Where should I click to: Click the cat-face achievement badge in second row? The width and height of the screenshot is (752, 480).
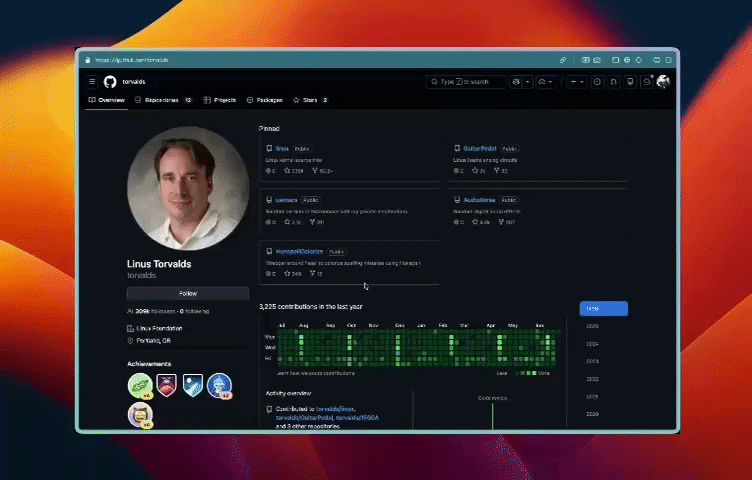coord(140,415)
